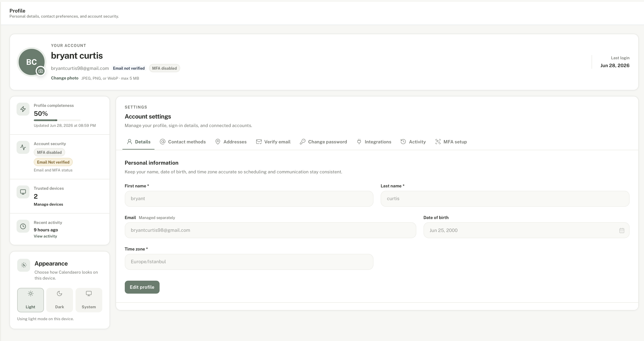Select Light appearance mode
Viewport: 644px width, 341px height.
coord(31,300)
